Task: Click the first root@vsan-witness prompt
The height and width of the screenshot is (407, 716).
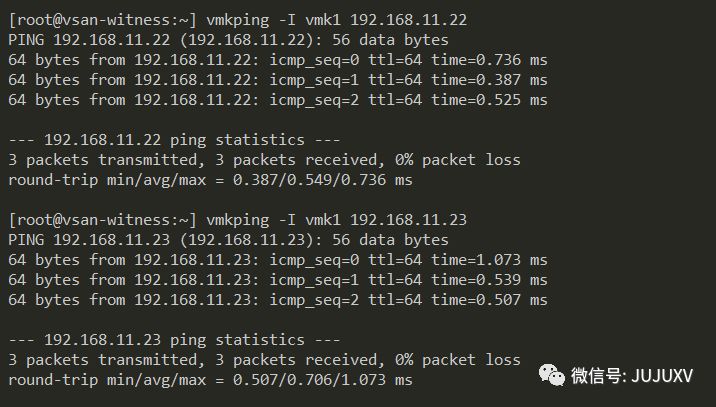Action: click(103, 20)
